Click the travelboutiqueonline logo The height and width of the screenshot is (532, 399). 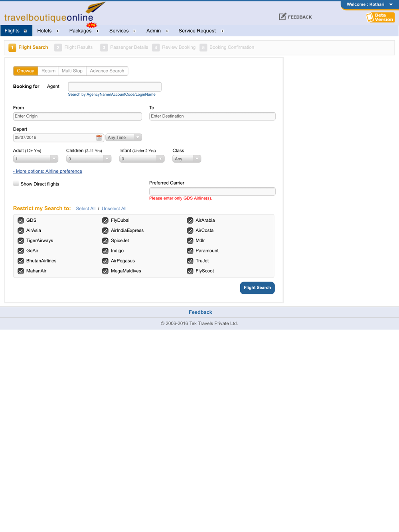[x=55, y=13]
